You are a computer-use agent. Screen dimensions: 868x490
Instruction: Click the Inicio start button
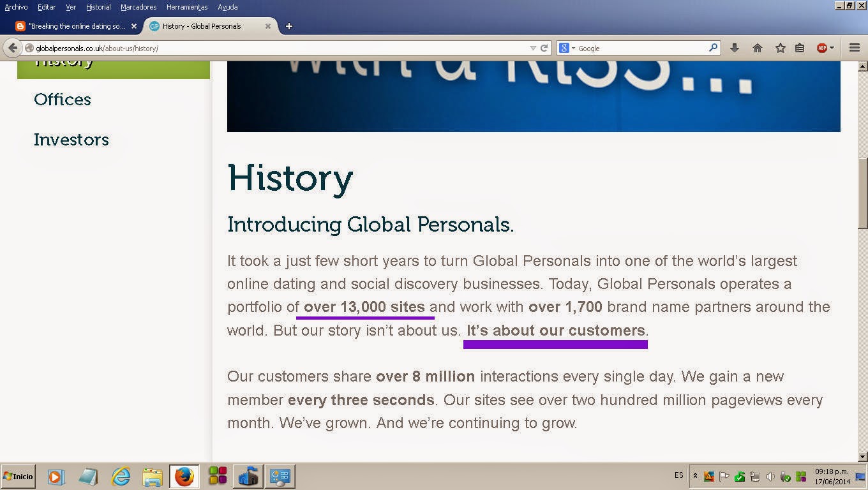coord(18,477)
